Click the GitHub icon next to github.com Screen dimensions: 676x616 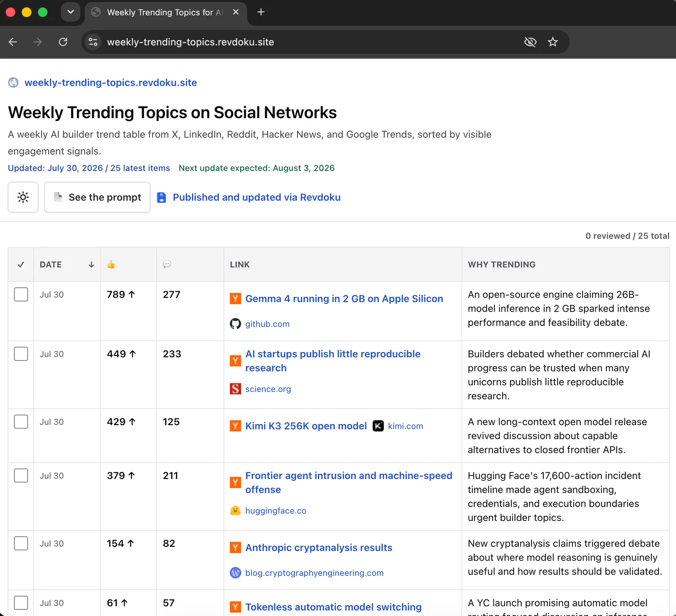[x=235, y=324]
